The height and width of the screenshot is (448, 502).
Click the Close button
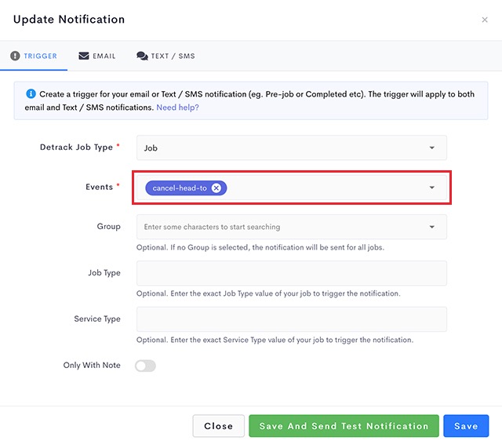218,426
